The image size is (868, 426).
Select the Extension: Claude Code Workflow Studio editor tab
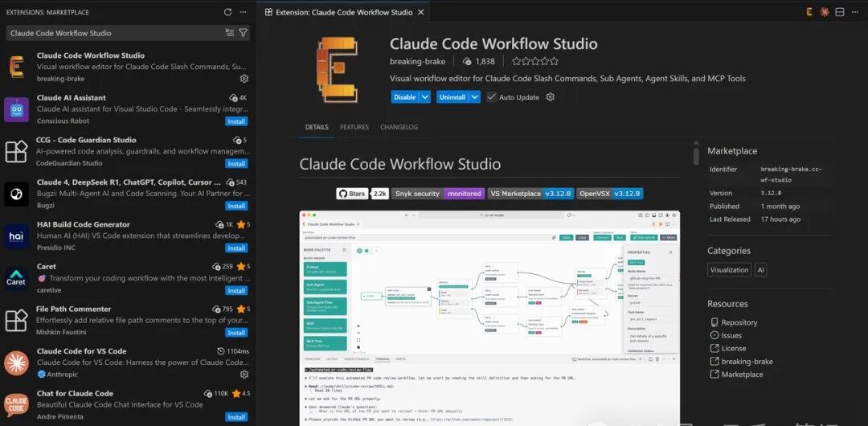pyautogui.click(x=344, y=12)
